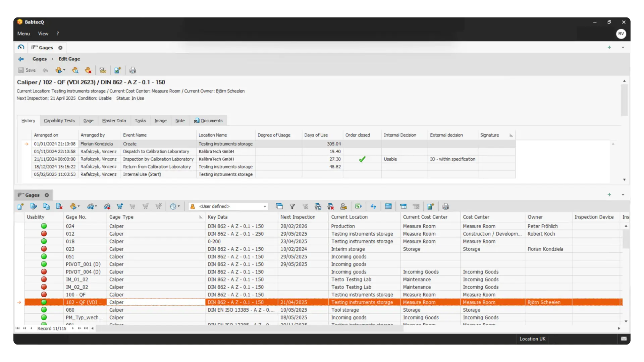Close the lower Gages tab
Viewport: 644px width, 362px height.
(47, 195)
